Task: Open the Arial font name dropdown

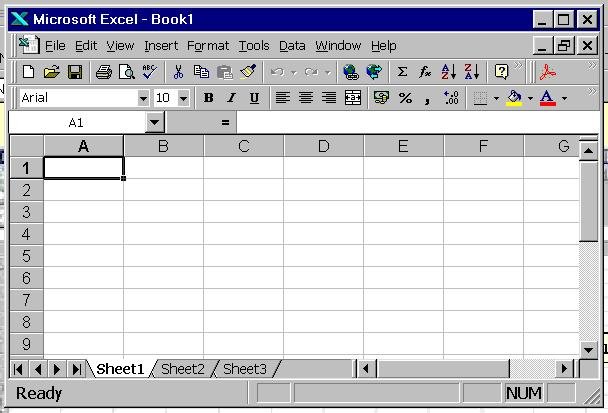Action: [x=143, y=98]
